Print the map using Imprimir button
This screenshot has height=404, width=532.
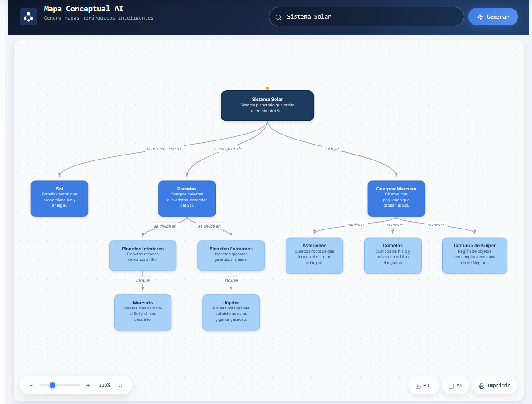click(x=494, y=385)
